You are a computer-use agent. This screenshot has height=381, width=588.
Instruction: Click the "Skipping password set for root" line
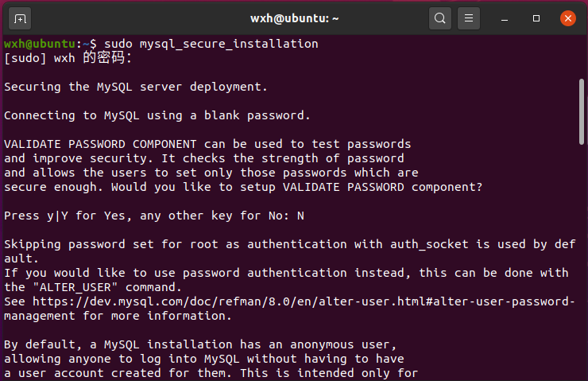click(286, 244)
